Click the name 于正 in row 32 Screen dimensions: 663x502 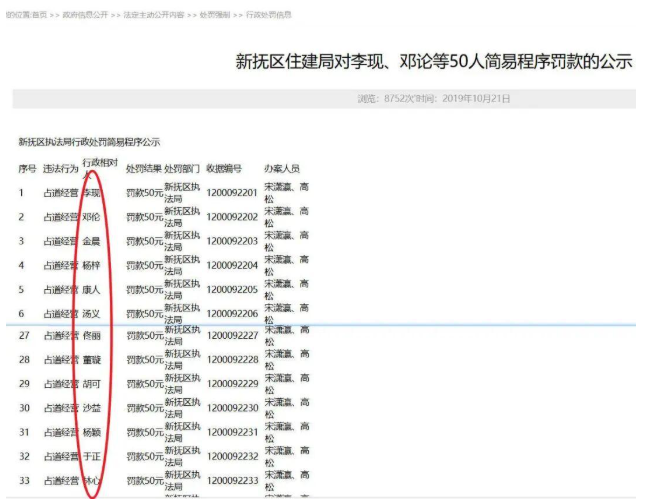pyautogui.click(x=91, y=456)
